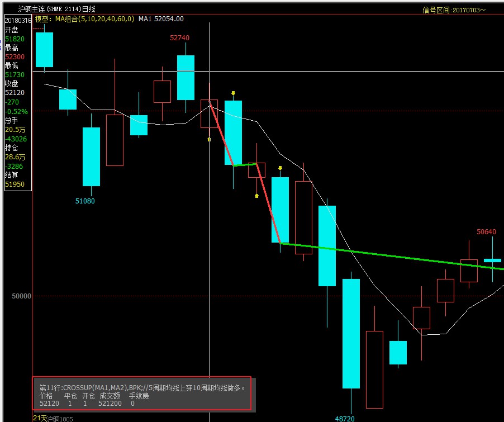The image size is (504, 422).
Task: Click the yellow down-arrow above the tall cyan candle right of the crosshair
Action: (233, 93)
